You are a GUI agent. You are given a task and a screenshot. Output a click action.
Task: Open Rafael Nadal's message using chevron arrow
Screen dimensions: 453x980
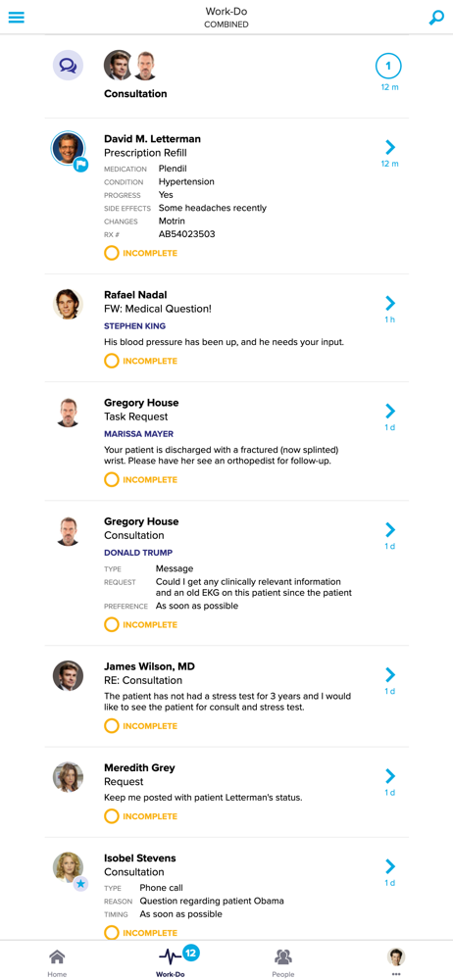coord(390,303)
